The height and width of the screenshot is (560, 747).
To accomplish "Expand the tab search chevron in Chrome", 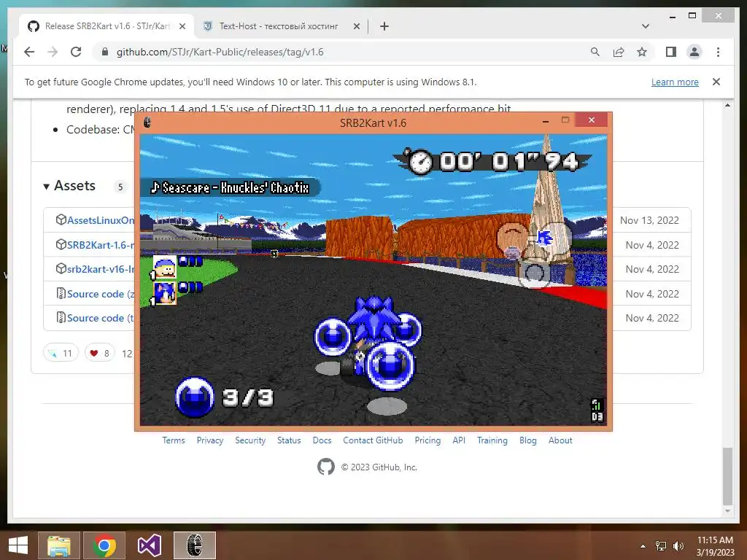I will [x=646, y=26].
